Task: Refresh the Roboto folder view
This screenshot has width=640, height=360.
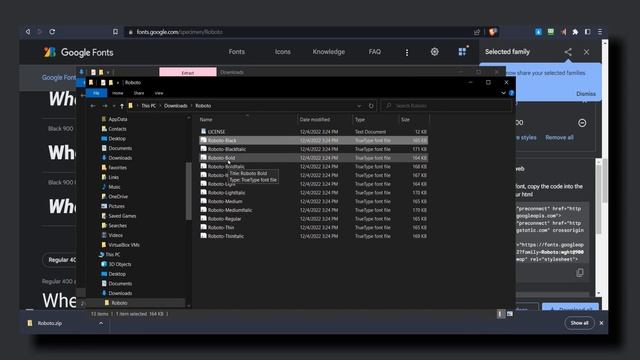Action: coord(371,106)
